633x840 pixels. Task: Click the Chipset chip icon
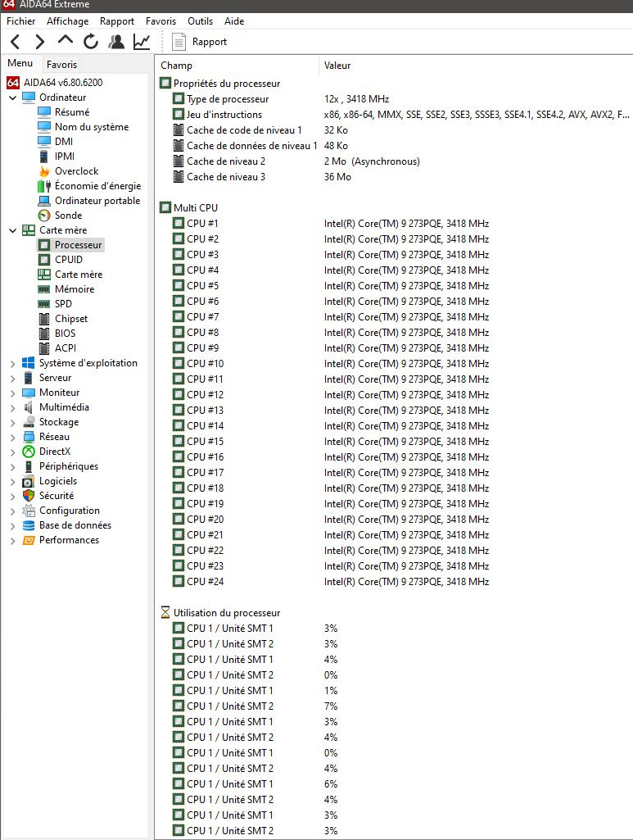(x=44, y=319)
